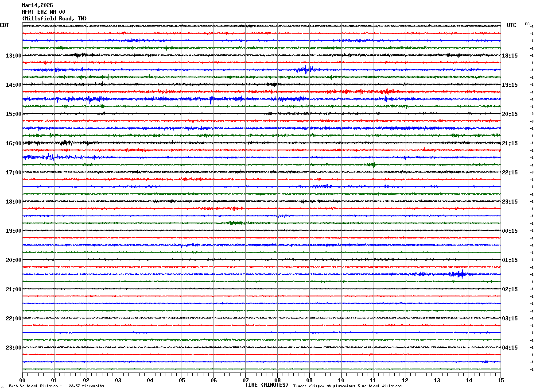
Task: Select the 17:00 CDT time label
Action: pyautogui.click(x=14, y=173)
